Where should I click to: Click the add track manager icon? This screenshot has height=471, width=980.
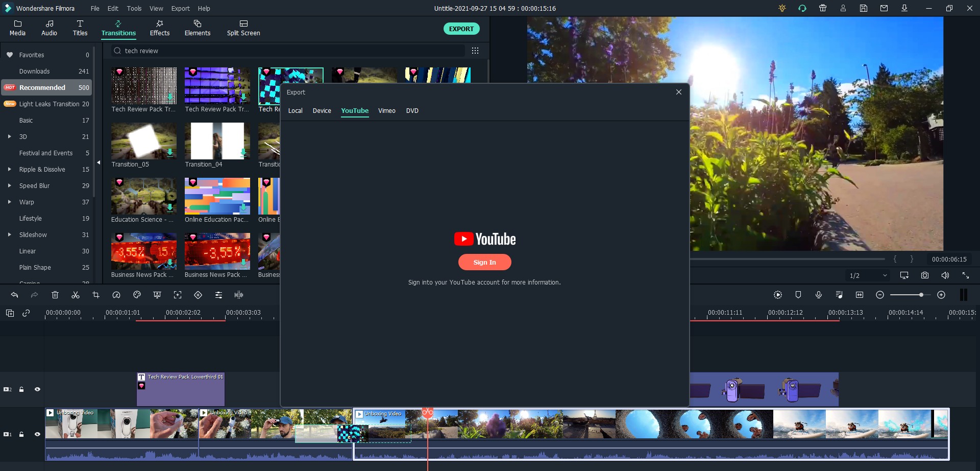[x=10, y=313]
